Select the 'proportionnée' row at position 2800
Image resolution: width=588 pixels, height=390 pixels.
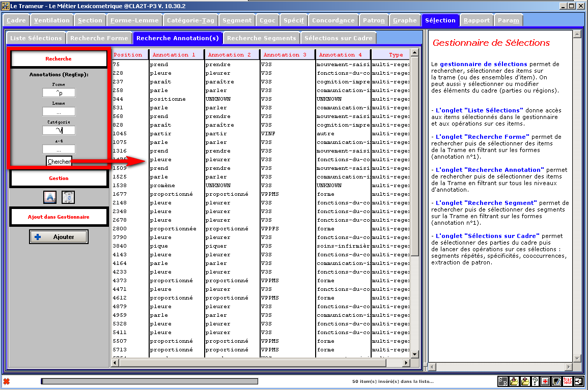261,228
